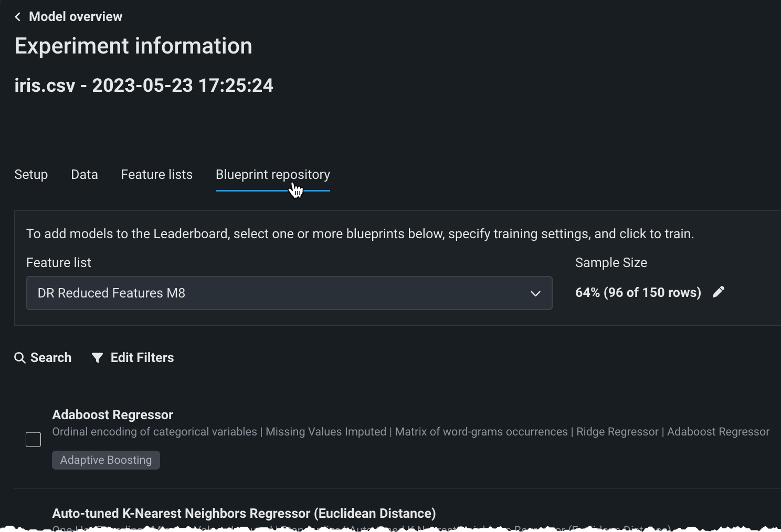Tick the Adaboost Regressor checkbox
Viewport: 781px width, 532px height.
[x=34, y=440]
